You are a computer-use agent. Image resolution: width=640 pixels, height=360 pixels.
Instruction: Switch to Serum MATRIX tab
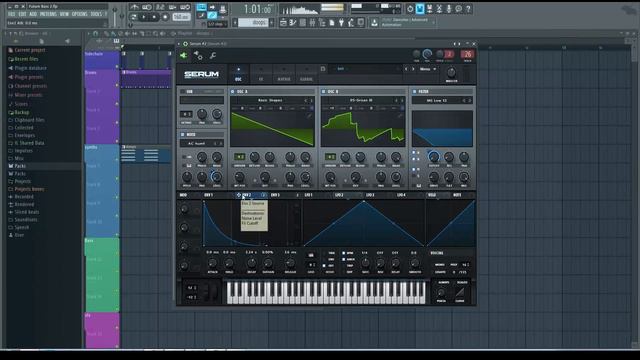[284, 74]
